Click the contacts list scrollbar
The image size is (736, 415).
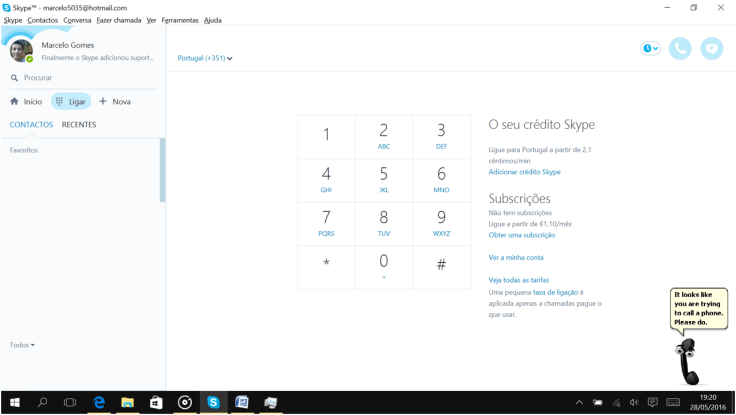[162, 170]
